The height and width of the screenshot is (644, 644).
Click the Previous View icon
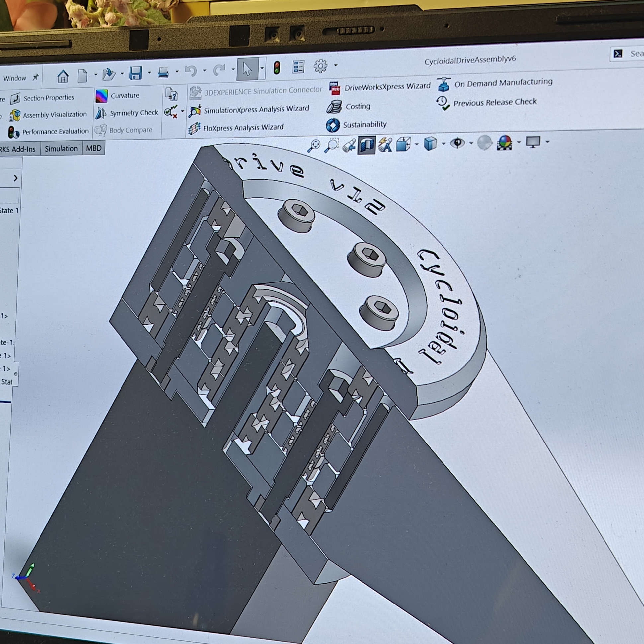349,146
